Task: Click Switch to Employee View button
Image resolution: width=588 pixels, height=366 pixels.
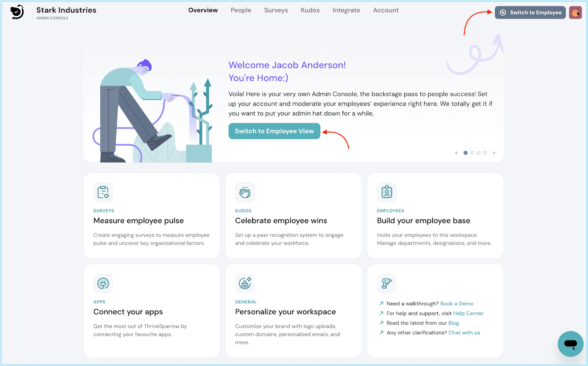Action: 274,131
